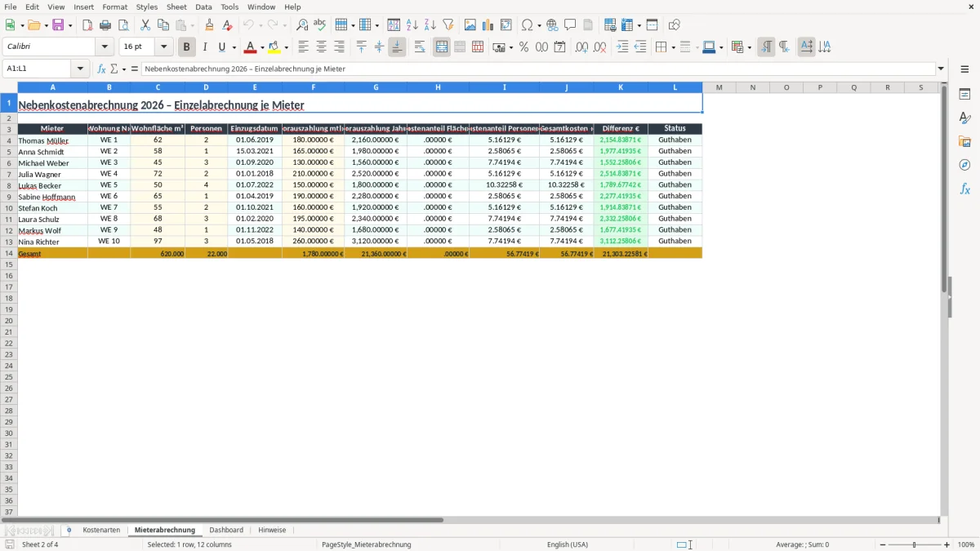Insert Image icon in toolbar
980x551 pixels.
[470, 25]
